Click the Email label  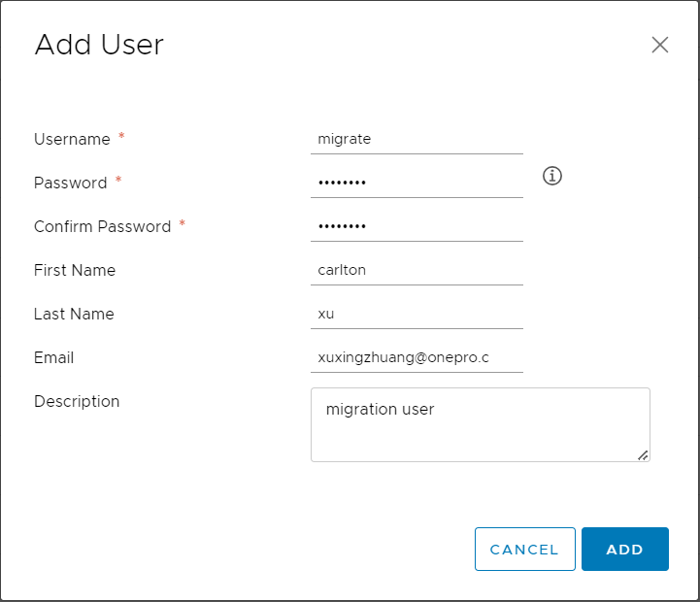pyautogui.click(x=53, y=357)
